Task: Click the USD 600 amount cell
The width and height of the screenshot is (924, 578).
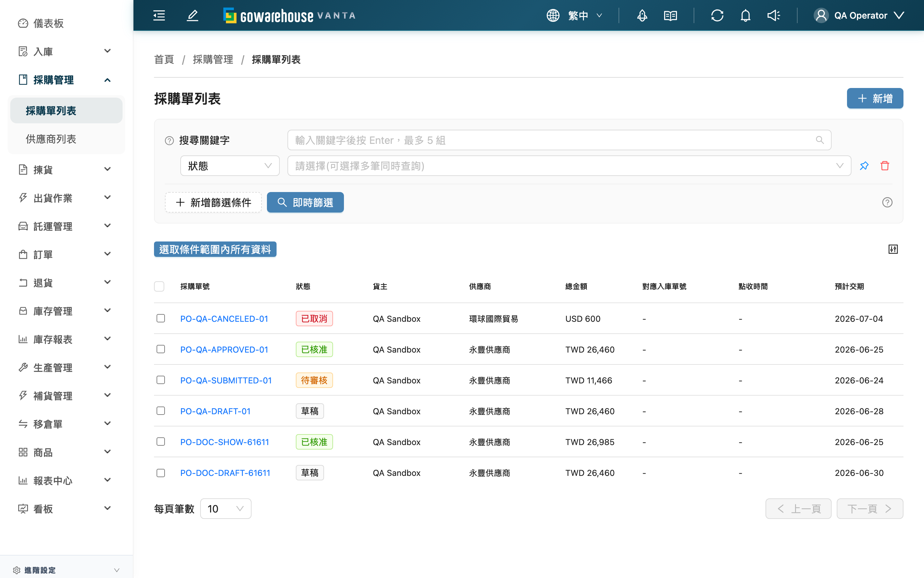Action: pos(583,319)
